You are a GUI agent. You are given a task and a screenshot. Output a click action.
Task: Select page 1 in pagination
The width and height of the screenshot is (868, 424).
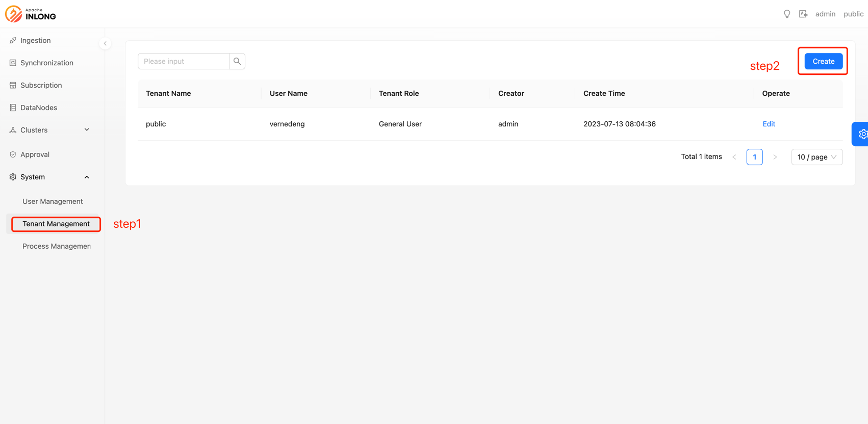point(754,157)
